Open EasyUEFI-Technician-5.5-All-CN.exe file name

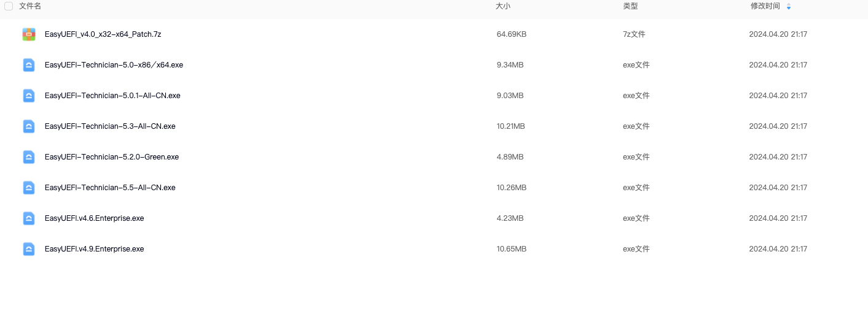(x=110, y=188)
